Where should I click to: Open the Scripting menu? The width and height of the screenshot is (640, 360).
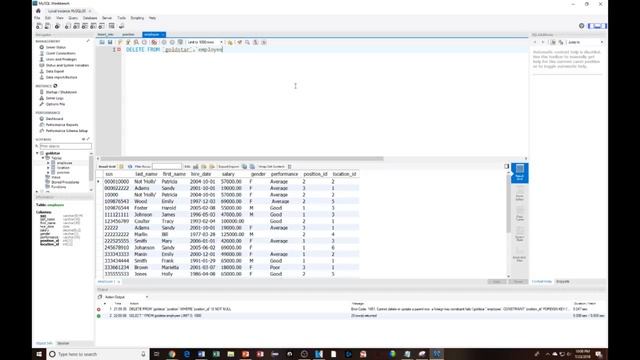(x=137, y=18)
